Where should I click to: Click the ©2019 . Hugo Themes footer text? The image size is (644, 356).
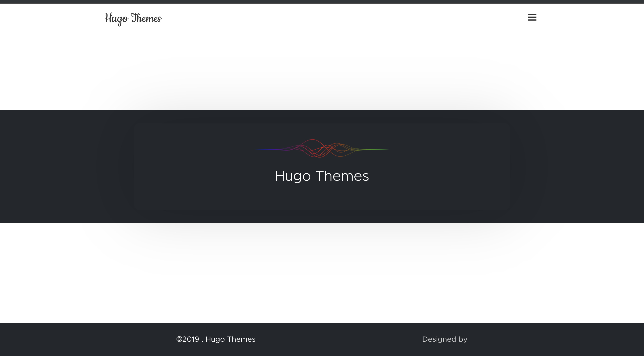pyautogui.click(x=216, y=339)
